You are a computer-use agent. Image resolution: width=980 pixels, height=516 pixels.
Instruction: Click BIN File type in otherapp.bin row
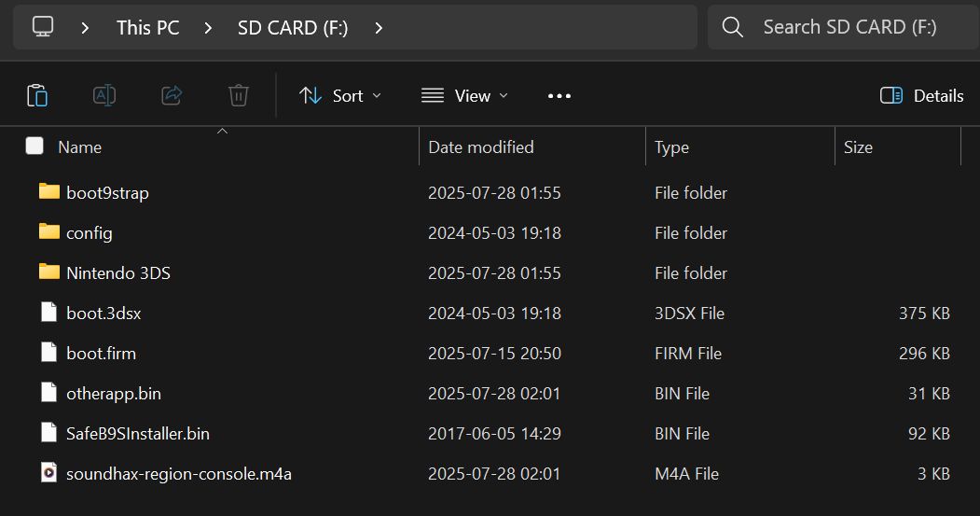(682, 394)
